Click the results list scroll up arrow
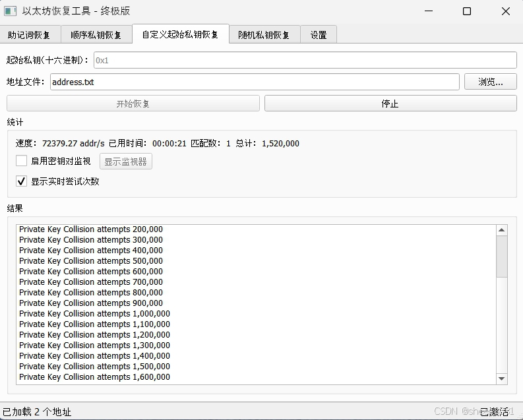 click(502, 230)
